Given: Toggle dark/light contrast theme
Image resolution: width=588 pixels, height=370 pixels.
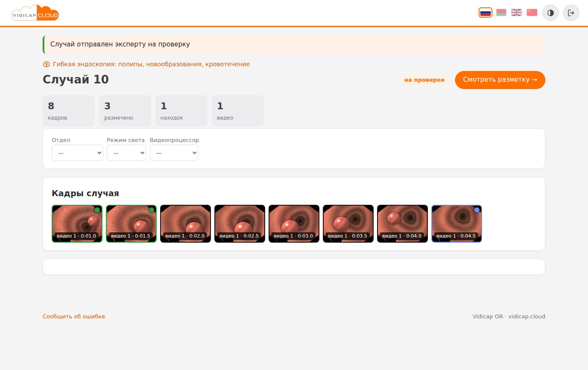Looking at the screenshot, I should [551, 13].
